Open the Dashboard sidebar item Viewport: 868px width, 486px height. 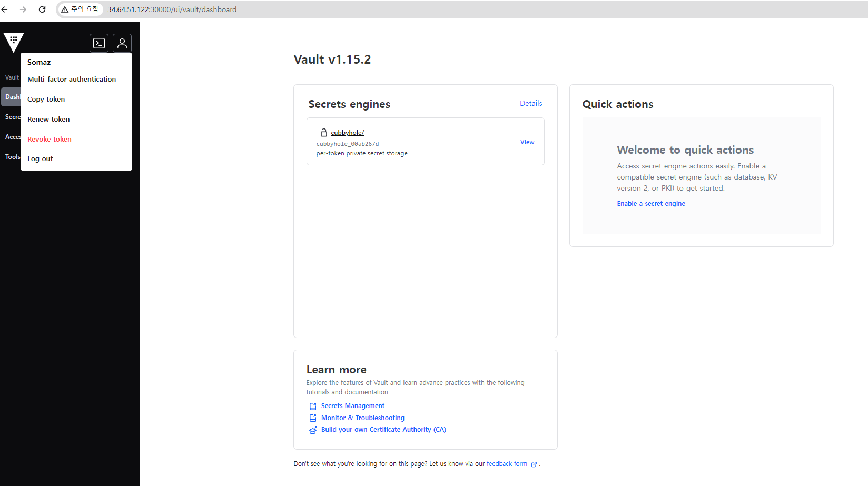coord(12,97)
